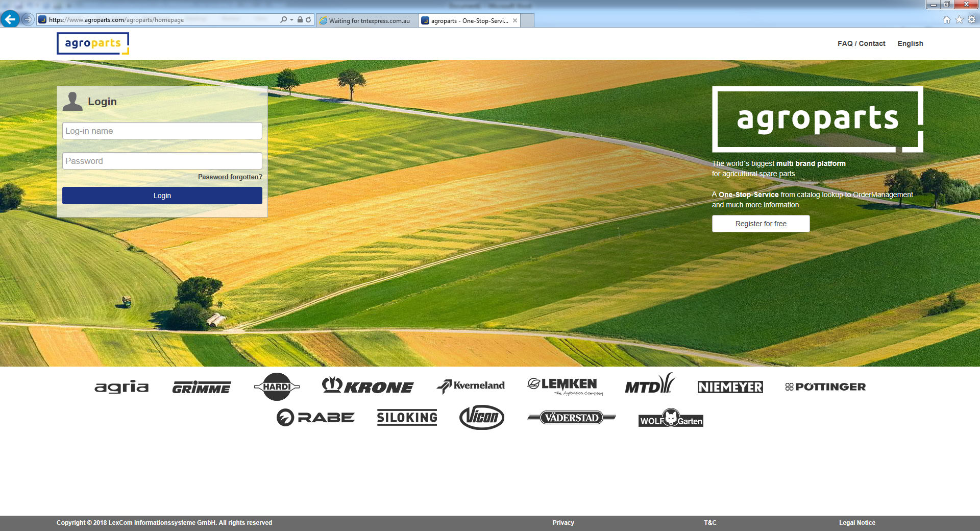Screen dimensions: 980x531
Task: Click the Kverneland brand logo
Action: [471, 386]
